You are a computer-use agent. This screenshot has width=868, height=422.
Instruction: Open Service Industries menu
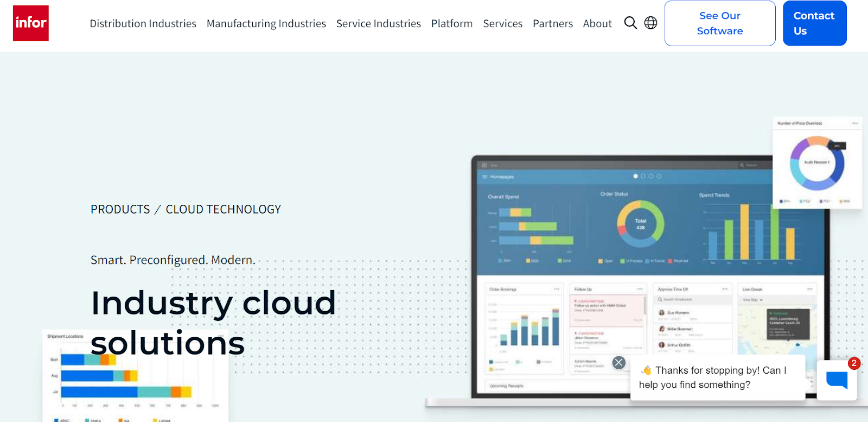(x=379, y=23)
